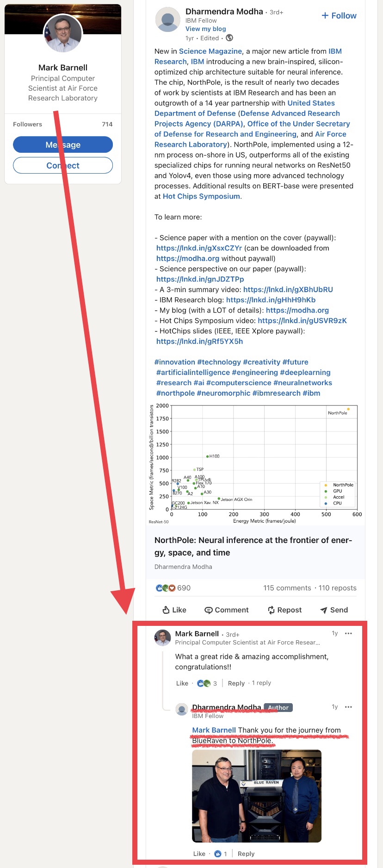This screenshot has width=383, height=868.
Task: Open the post's 690 reaction icons
Action: pos(166,588)
